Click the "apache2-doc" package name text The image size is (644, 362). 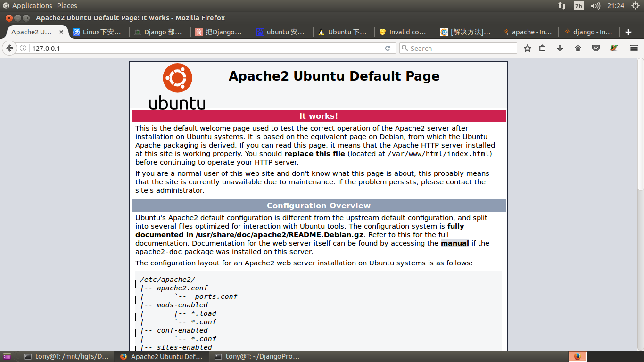[158, 252]
